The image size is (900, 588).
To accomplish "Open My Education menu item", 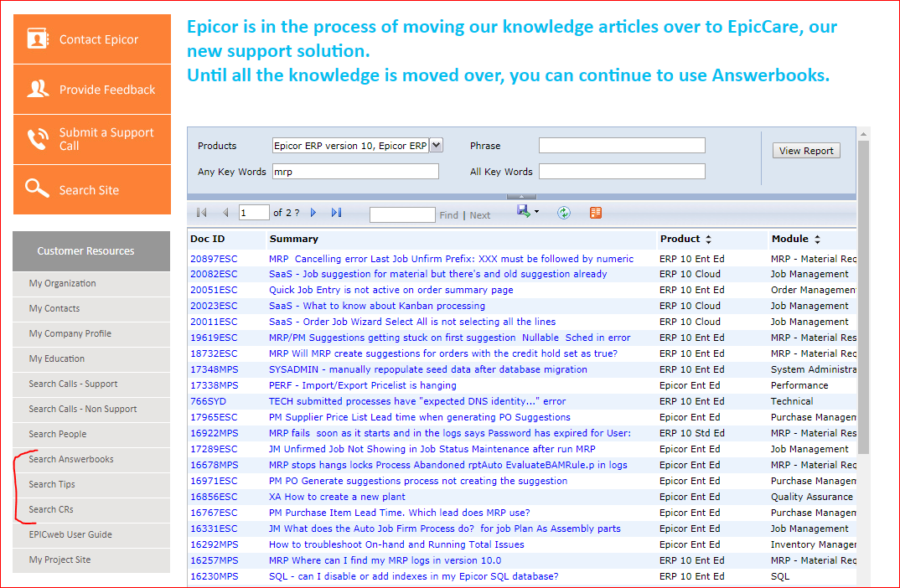I will click(x=91, y=359).
